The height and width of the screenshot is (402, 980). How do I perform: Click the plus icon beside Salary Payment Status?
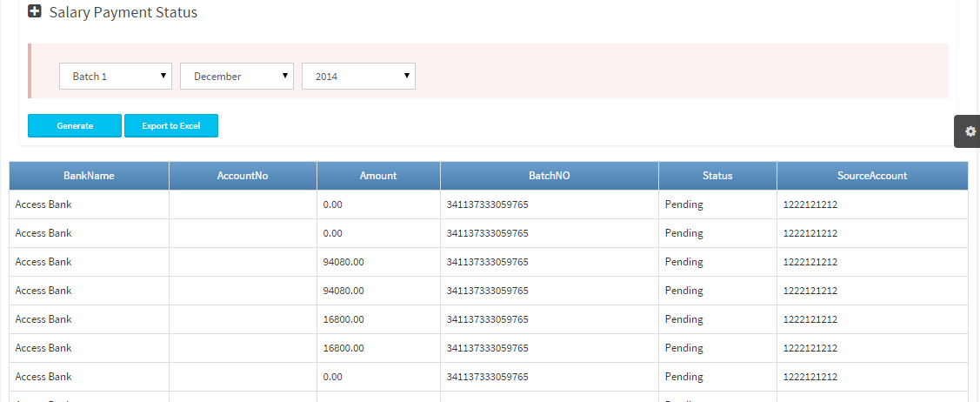click(35, 12)
